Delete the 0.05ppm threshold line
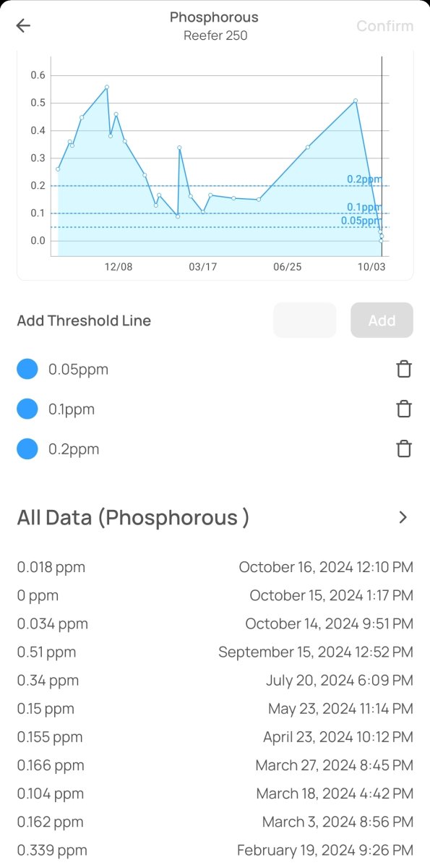This screenshot has width=430, height=868. (x=404, y=370)
